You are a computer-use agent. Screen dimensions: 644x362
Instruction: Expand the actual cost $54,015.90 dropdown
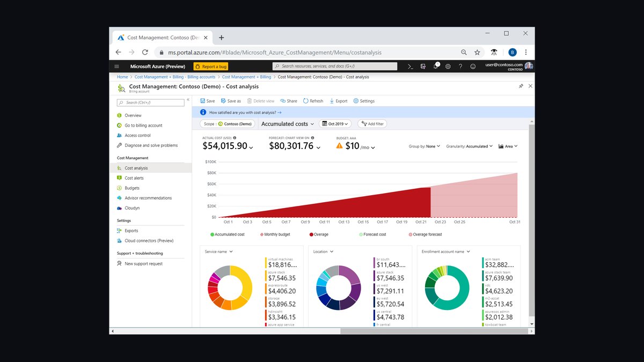tap(251, 147)
